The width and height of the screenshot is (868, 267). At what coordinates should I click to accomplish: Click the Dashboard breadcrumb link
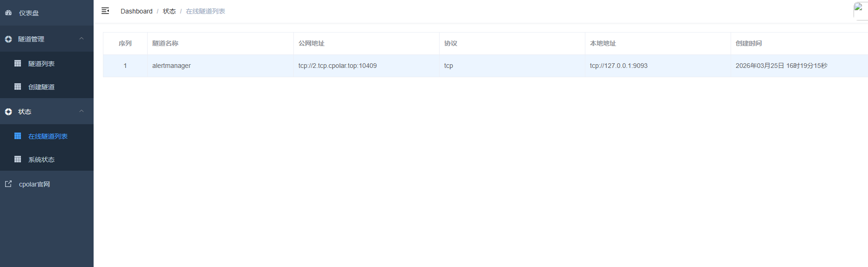(x=136, y=11)
